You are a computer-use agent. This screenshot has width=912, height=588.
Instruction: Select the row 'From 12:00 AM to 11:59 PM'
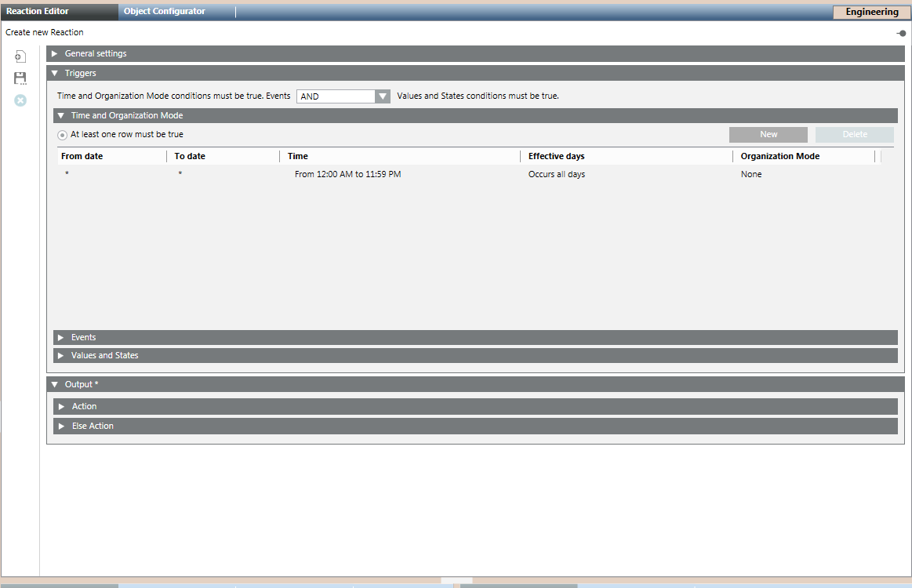347,174
